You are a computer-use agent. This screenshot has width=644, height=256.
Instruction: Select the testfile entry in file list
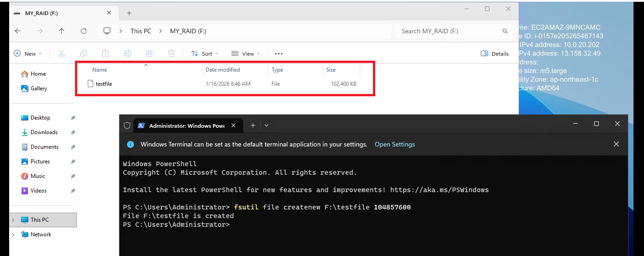click(104, 84)
